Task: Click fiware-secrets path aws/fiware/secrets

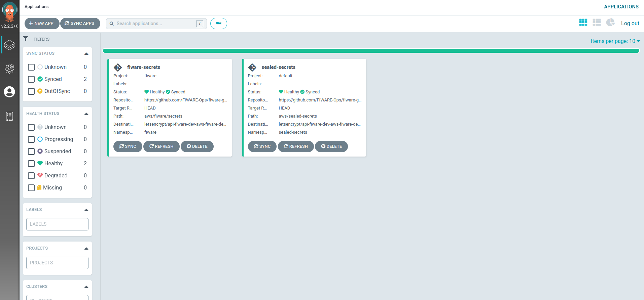Action: tap(163, 116)
